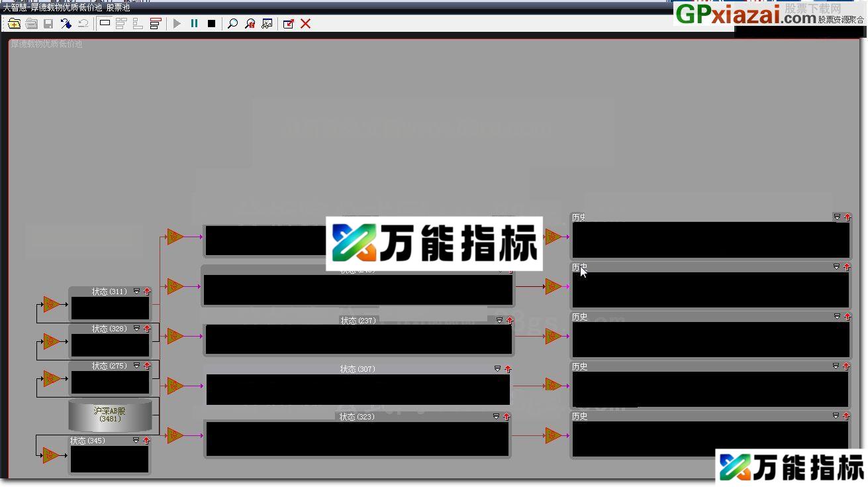This screenshot has height=487, width=868.
Task: Click the red X delete icon
Action: tap(305, 24)
